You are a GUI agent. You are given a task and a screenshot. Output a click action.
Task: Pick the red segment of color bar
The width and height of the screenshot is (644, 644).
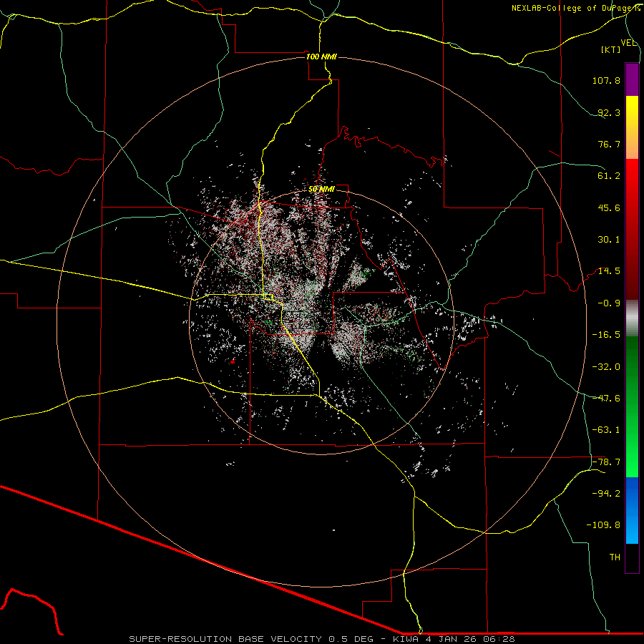coord(632,229)
